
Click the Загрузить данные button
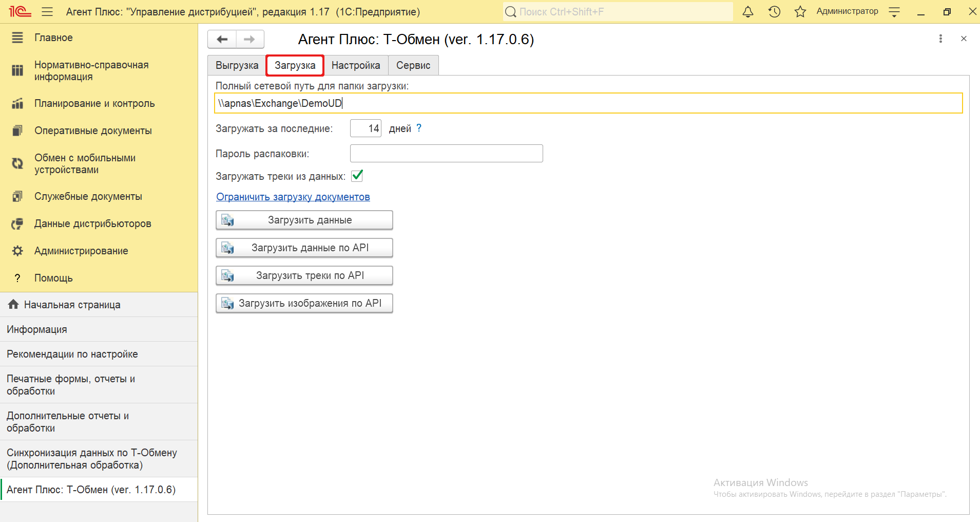click(x=304, y=220)
